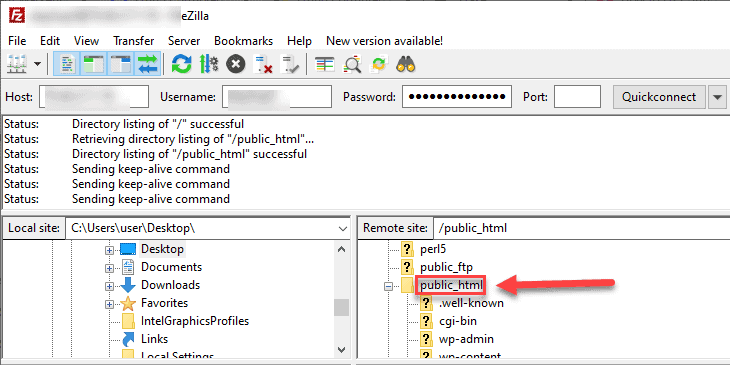Toggle transfer queue display
This screenshot has height=365, width=730.
coord(148,64)
